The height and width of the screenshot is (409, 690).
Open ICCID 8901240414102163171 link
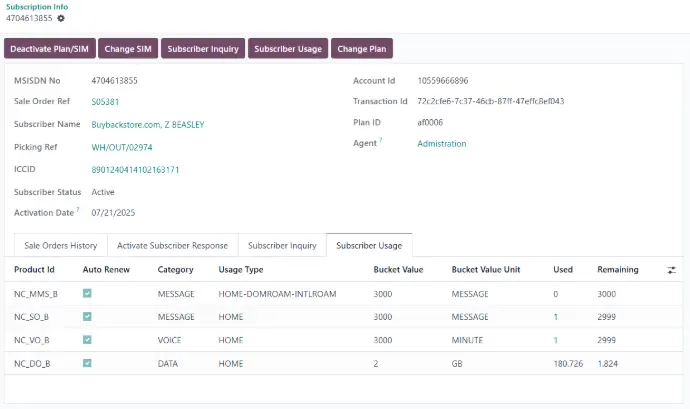click(x=135, y=170)
